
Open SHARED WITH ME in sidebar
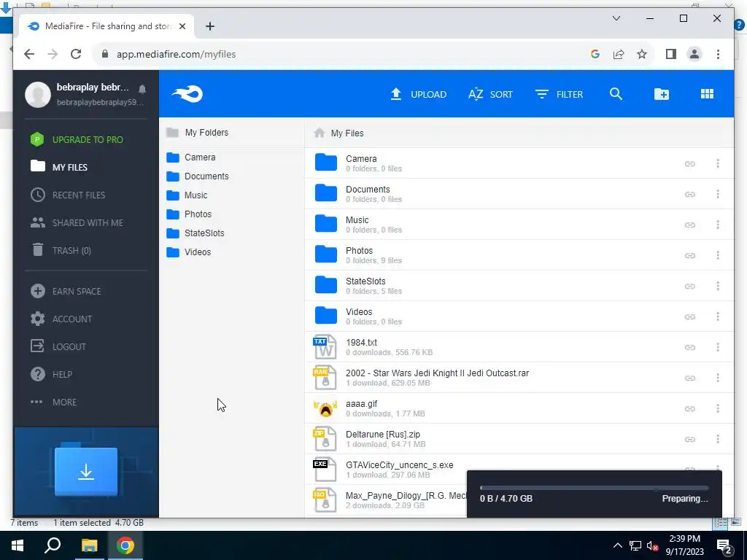click(77, 222)
